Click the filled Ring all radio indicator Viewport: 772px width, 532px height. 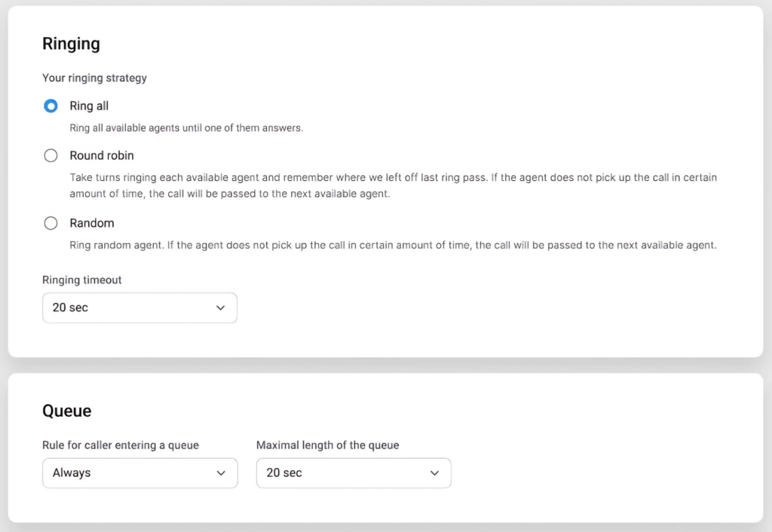(51, 105)
